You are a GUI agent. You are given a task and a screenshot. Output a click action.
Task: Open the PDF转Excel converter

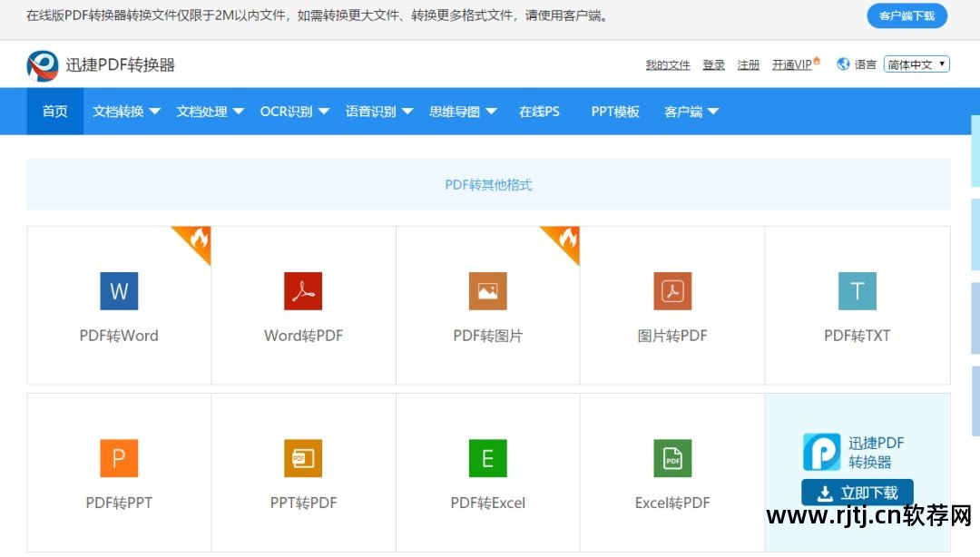(487, 472)
